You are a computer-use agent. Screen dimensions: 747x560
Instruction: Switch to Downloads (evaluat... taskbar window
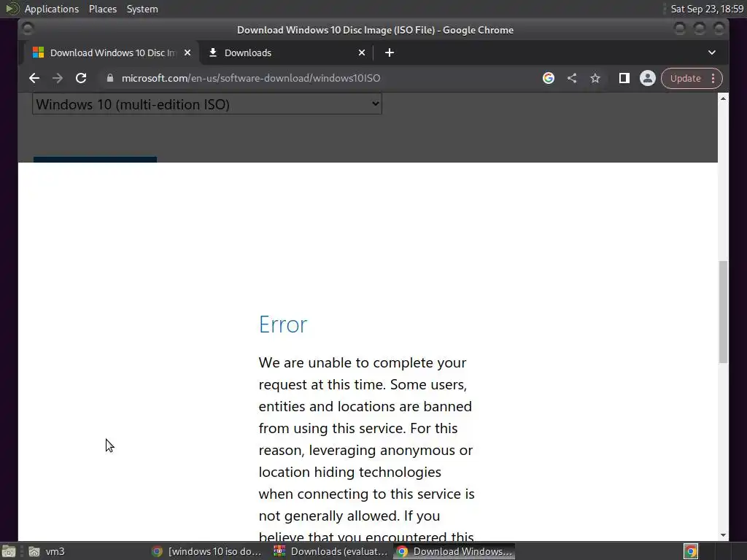[331, 551]
